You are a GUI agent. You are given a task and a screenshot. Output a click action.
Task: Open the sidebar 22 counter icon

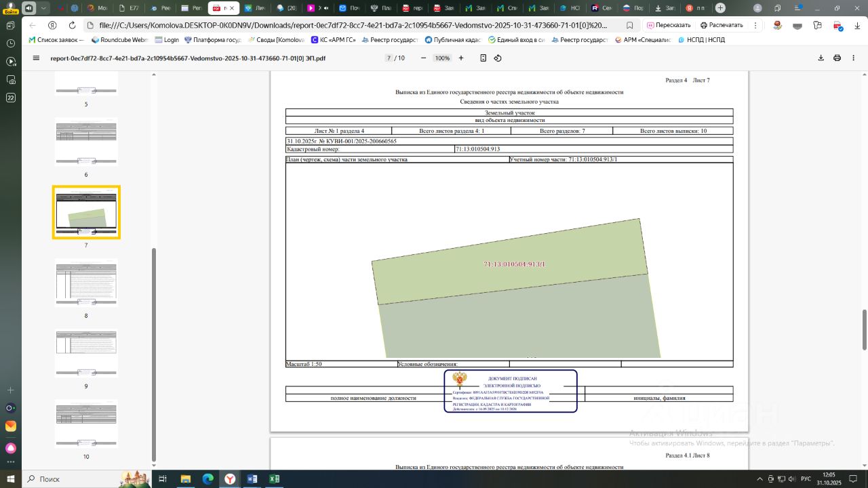10,98
